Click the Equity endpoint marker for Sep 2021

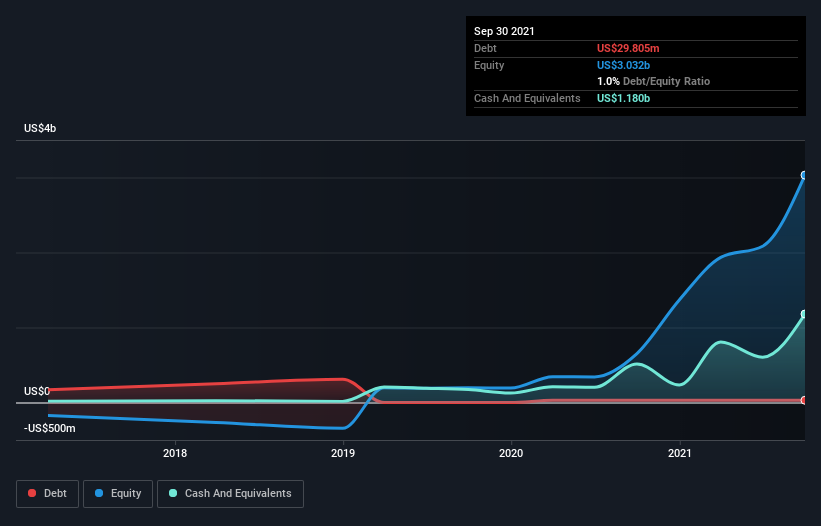pyautogui.click(x=804, y=175)
